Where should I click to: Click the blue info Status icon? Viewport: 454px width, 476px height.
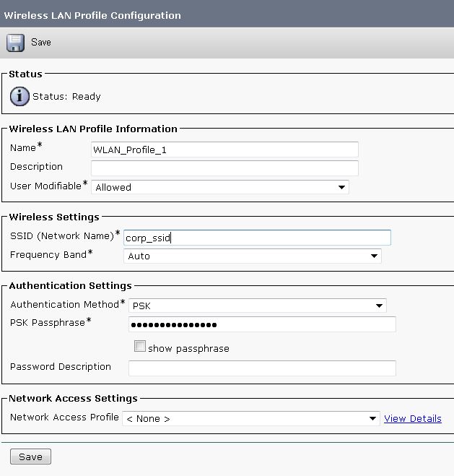coord(19,96)
